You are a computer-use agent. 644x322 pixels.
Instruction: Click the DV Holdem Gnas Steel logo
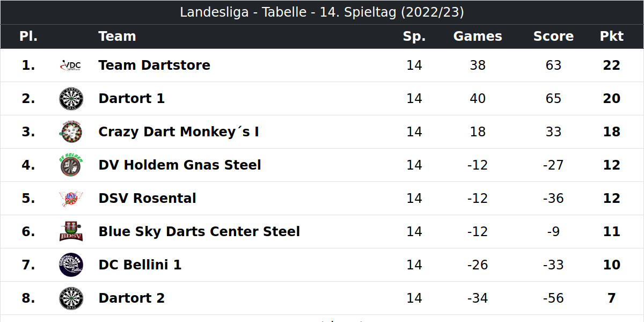click(x=71, y=165)
